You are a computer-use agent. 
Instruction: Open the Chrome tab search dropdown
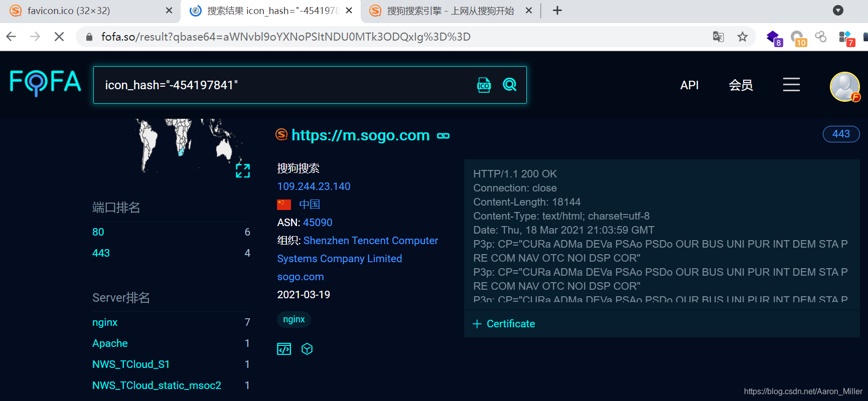click(838, 11)
